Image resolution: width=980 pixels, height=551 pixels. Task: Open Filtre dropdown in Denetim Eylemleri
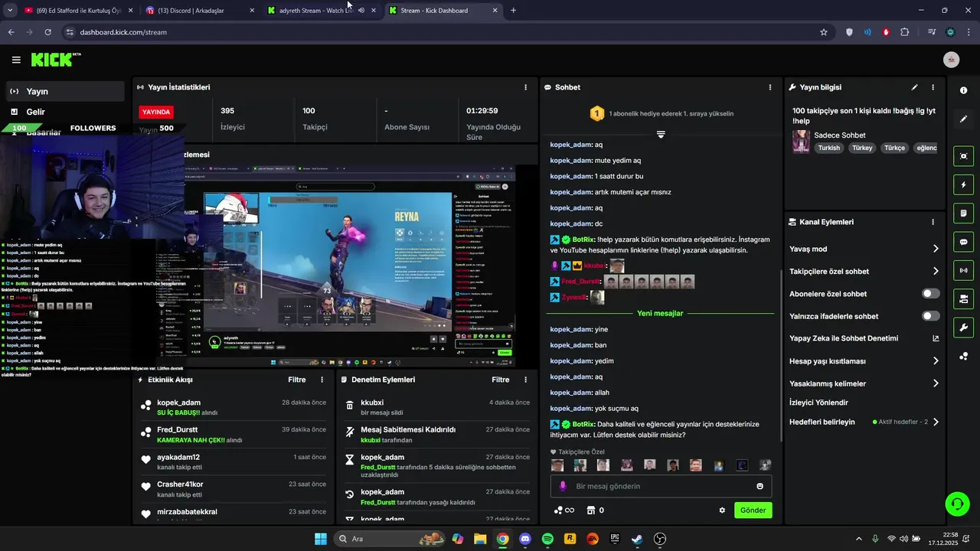coord(501,380)
